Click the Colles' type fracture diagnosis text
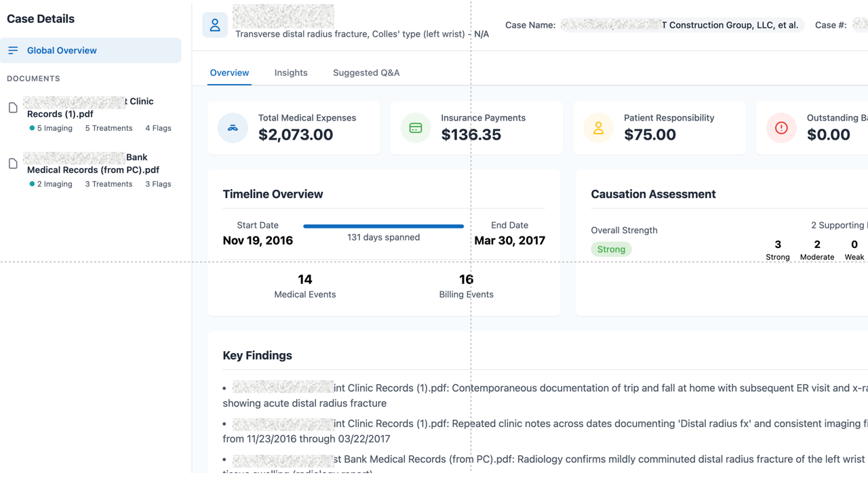The width and height of the screenshot is (868, 488). [362, 34]
